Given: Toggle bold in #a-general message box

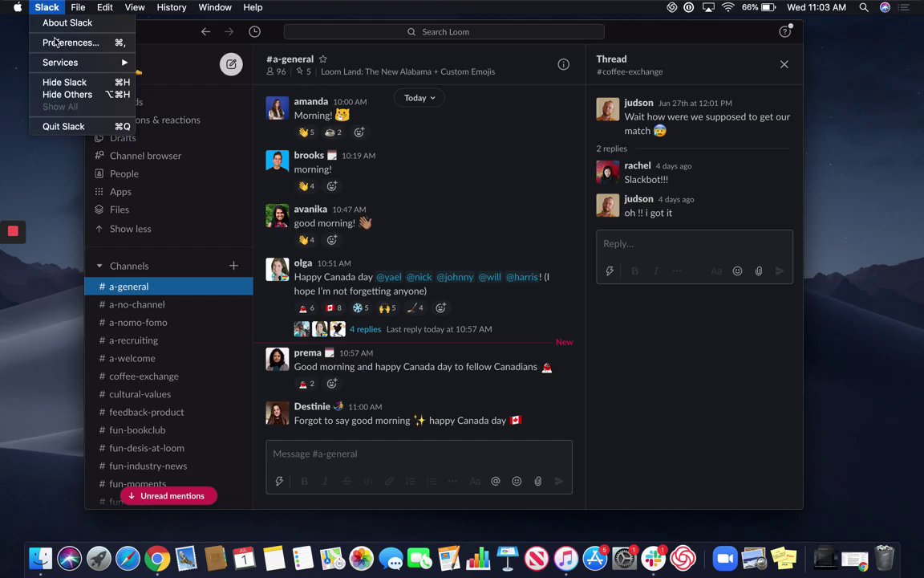Looking at the screenshot, I should (x=305, y=482).
